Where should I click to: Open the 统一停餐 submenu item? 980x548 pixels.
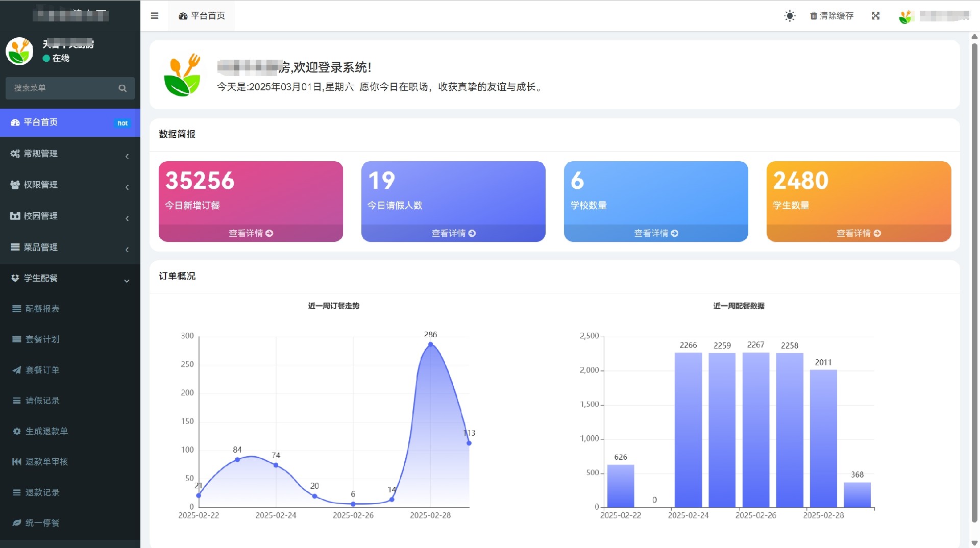coord(70,523)
